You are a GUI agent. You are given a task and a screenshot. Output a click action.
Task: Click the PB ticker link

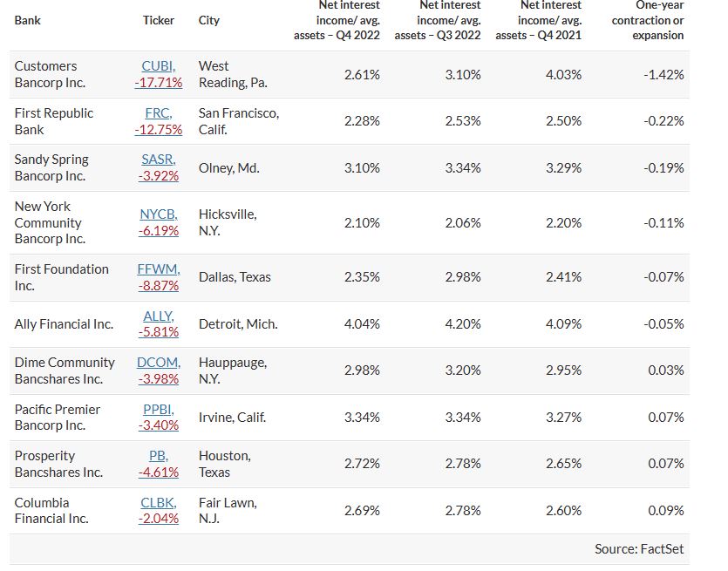tap(159, 456)
